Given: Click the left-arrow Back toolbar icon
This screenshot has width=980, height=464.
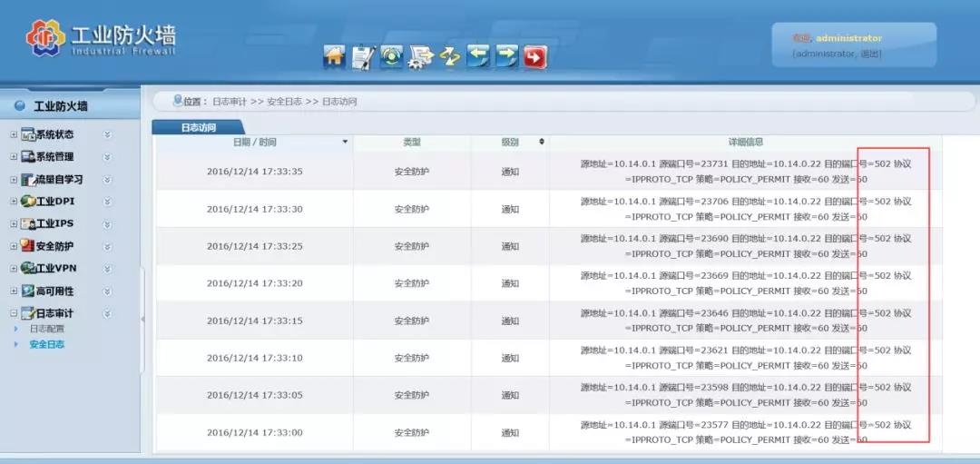Looking at the screenshot, I should pos(478,57).
